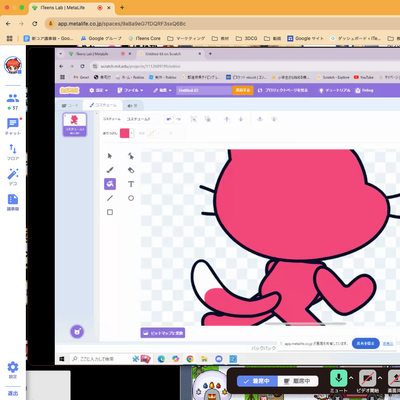Toggle the crossed-out camera video button
400x400 pixels.
(368, 379)
